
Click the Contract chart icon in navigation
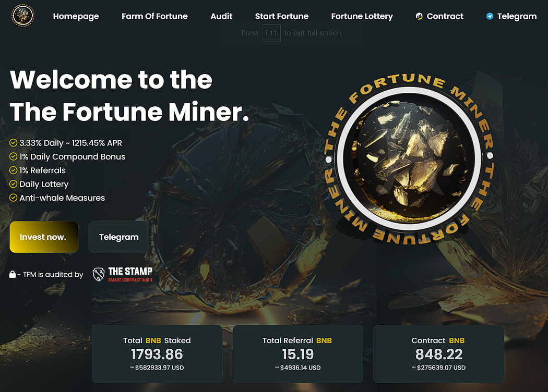[x=419, y=16]
